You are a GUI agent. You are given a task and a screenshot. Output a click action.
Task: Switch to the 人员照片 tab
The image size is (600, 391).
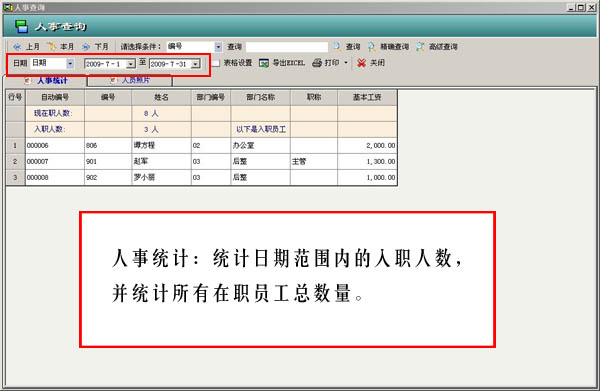tap(130, 80)
